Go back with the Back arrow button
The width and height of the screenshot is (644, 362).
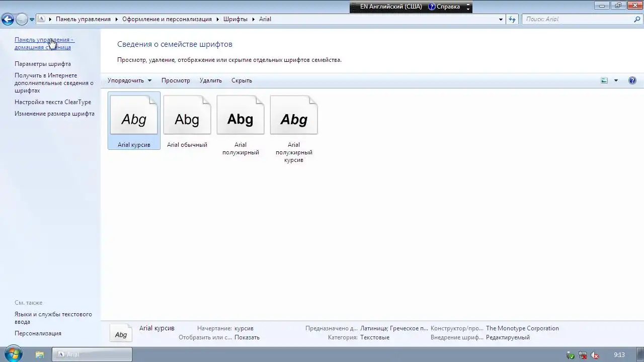pos(8,19)
